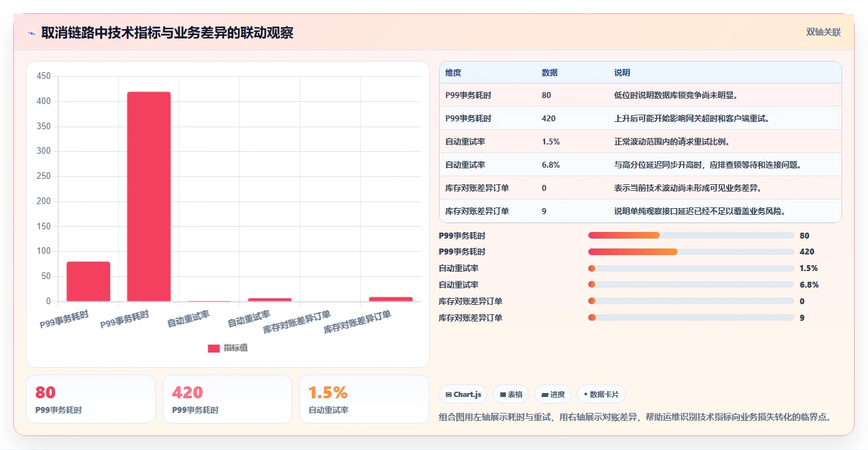The image size is (868, 450).
Task: Click the first chart bar valued 80
Action: click(x=88, y=282)
